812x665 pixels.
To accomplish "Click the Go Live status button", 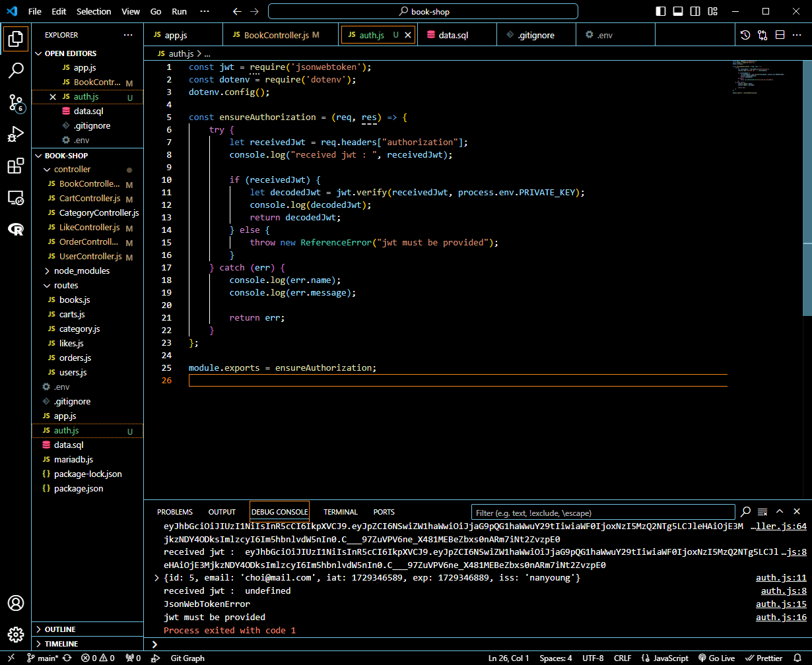I will point(716,658).
